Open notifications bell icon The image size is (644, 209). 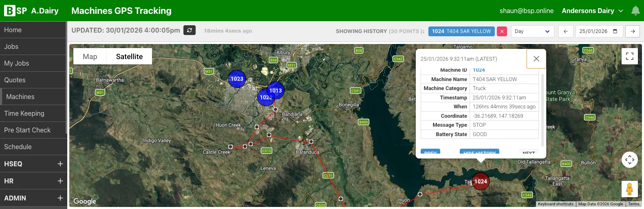[635, 11]
